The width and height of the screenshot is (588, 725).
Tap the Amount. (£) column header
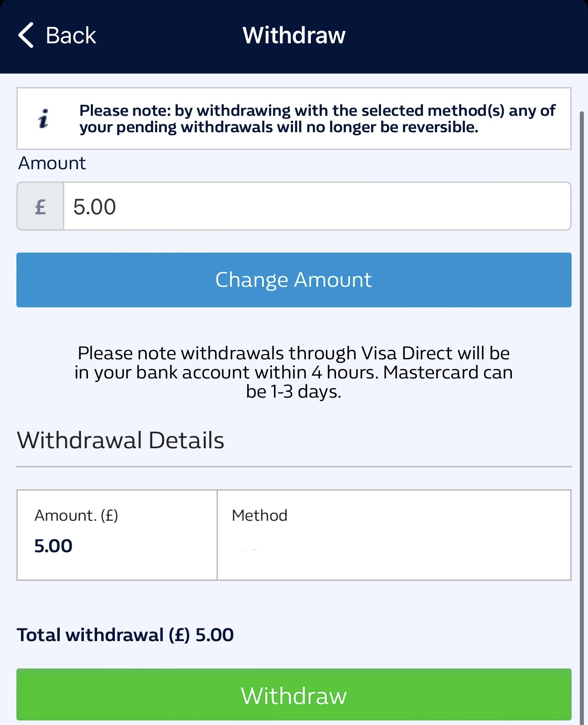coord(77,515)
